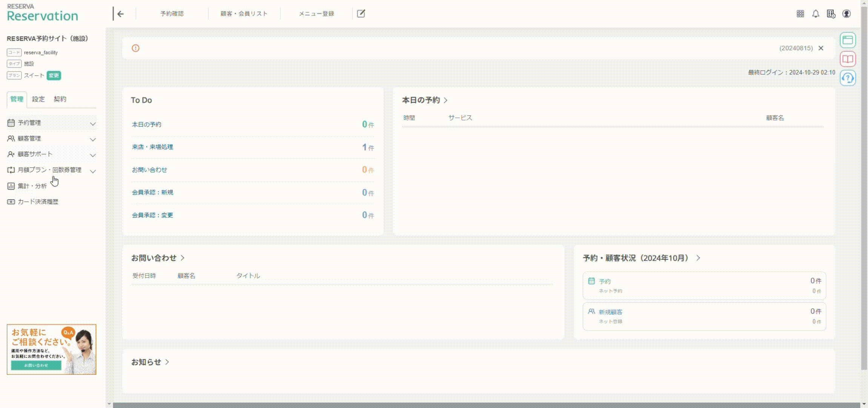868x408 pixels.
Task: Click the お問い合わせ button in the banner
Action: 36,365
